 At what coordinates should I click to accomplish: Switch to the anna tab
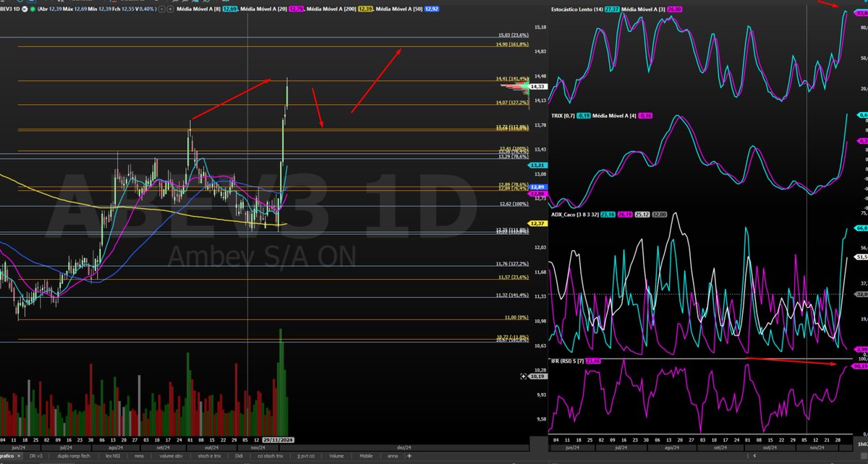point(393,456)
